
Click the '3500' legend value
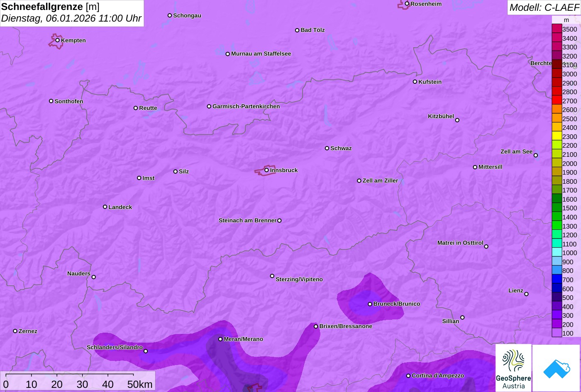[570, 29]
